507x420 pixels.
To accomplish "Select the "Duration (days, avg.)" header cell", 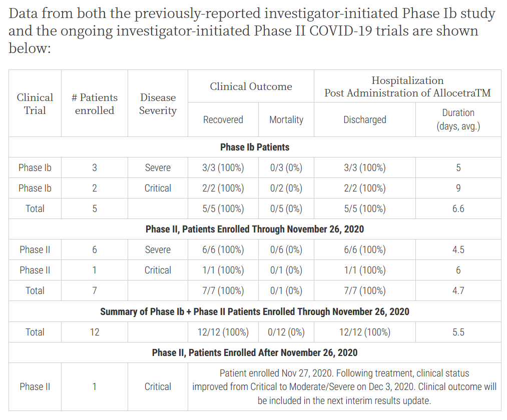I will tap(458, 119).
